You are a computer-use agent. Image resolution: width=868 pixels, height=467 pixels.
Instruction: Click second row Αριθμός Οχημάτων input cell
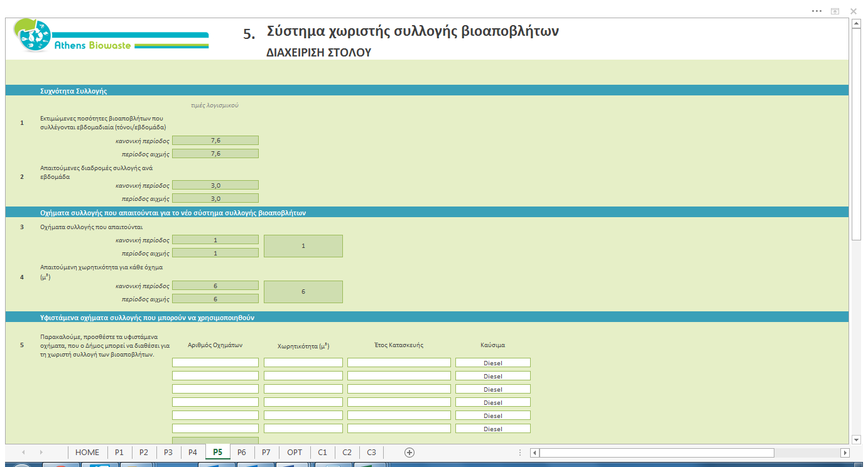click(215, 376)
